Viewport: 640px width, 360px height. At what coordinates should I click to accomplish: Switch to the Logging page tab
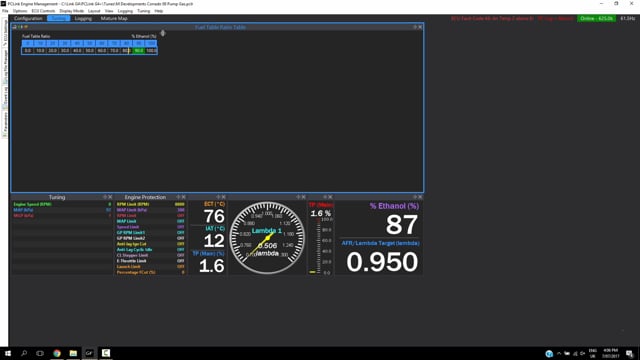[83, 18]
